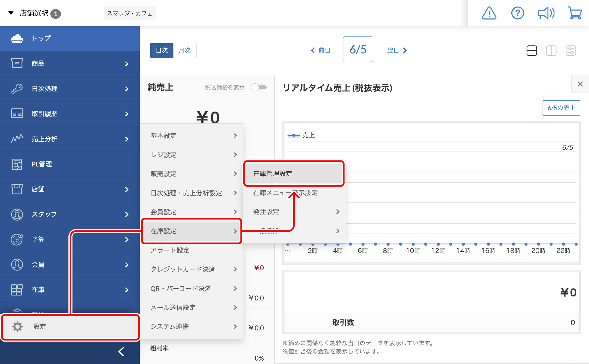Click the 6/5の売上 button
Screen dimensions: 589x364
561,108
